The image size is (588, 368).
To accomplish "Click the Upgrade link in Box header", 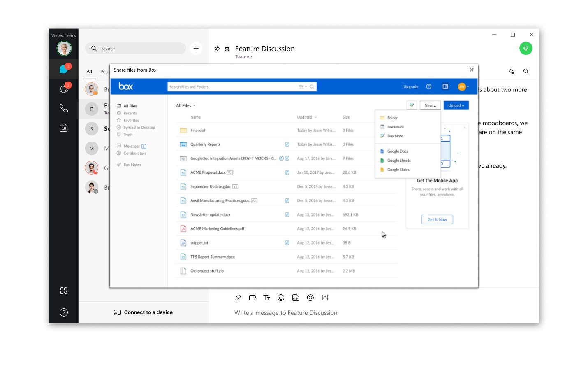I will 411,86.
